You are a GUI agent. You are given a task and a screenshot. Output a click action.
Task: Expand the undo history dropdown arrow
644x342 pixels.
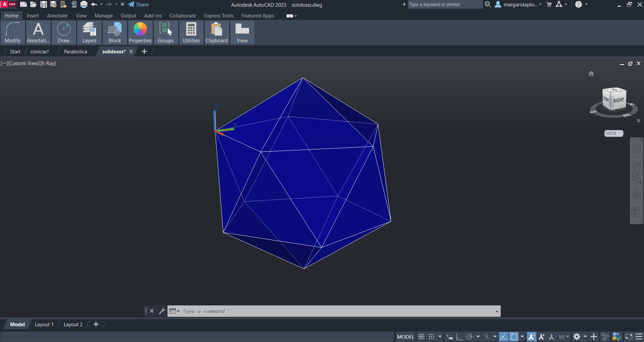point(101,4)
